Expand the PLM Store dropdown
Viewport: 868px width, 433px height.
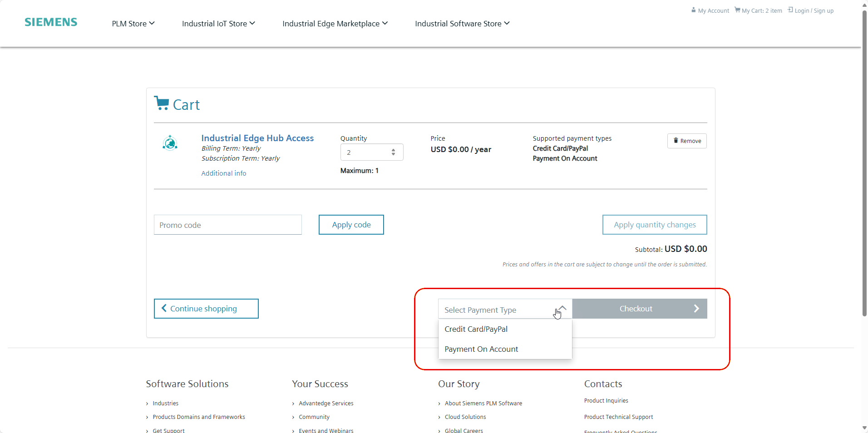(x=133, y=23)
